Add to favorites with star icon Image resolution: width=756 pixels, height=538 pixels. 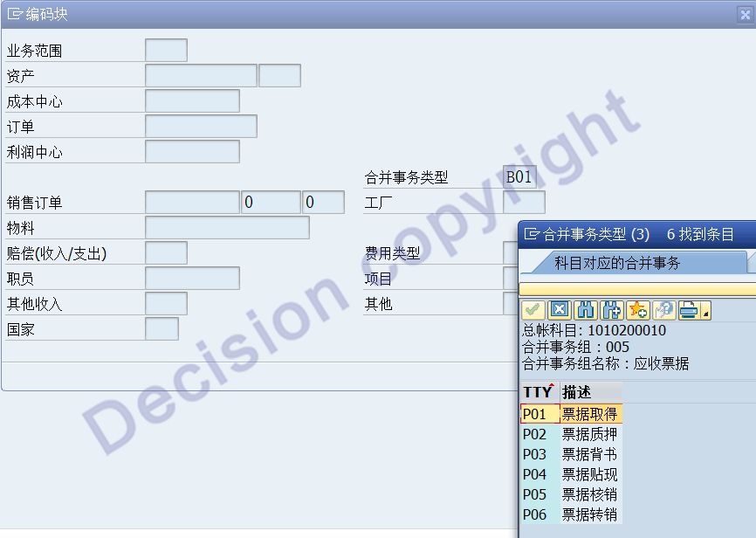(637, 310)
